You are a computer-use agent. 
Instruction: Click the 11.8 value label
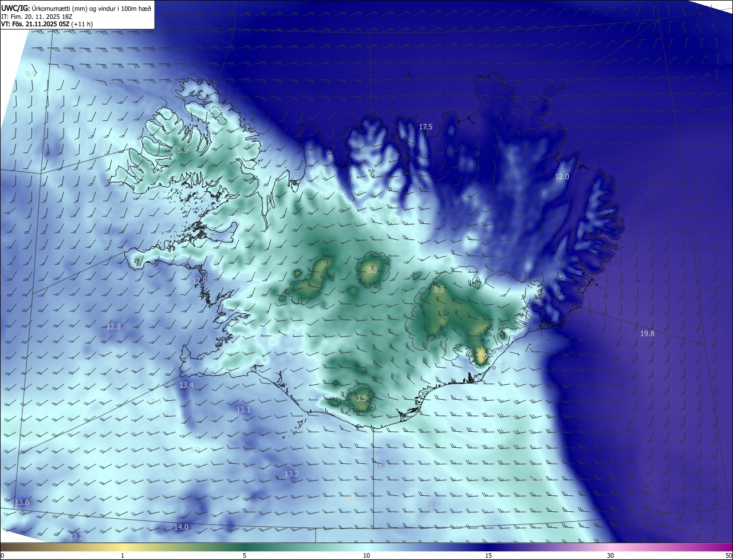pyautogui.click(x=382, y=467)
